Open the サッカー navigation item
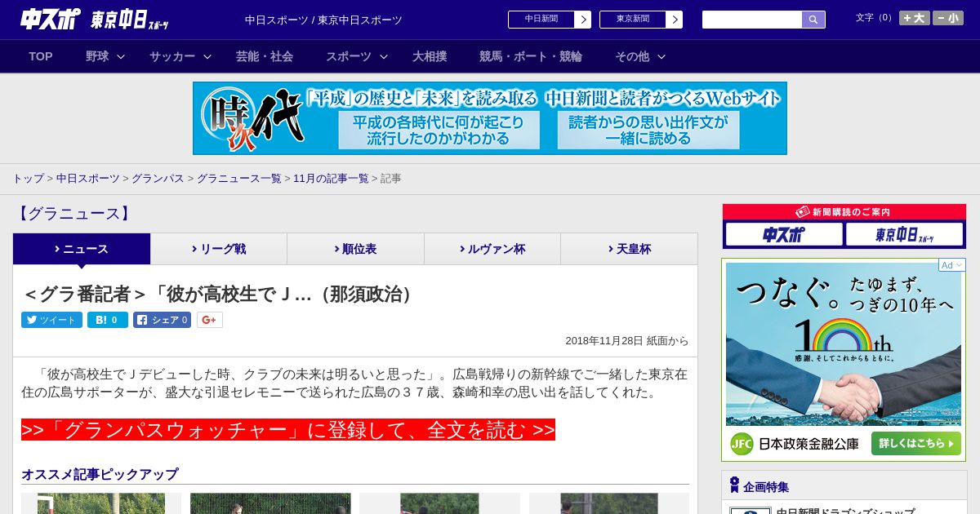980x514 pixels. click(172, 56)
